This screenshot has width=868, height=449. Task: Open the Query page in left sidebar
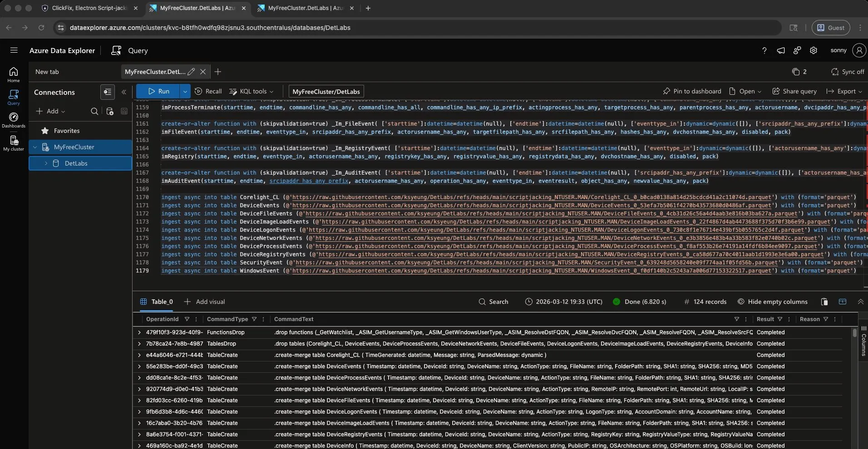click(14, 98)
